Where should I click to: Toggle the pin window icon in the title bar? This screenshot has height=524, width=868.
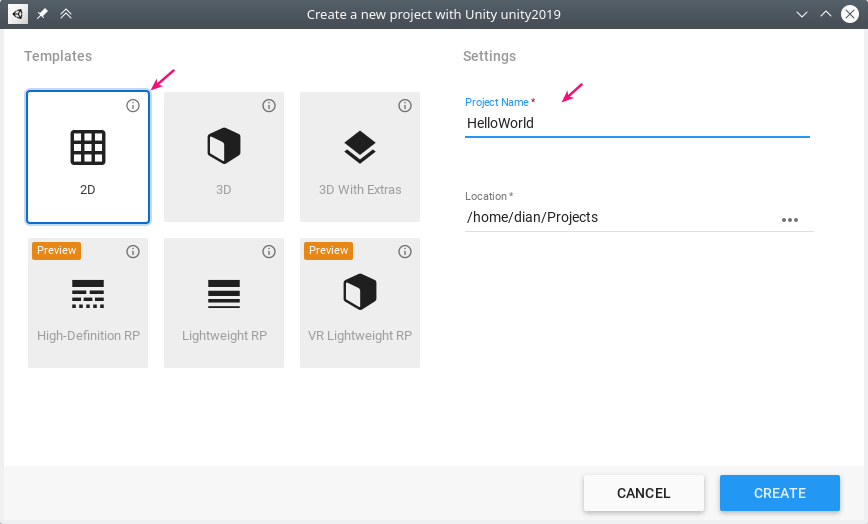[x=42, y=14]
